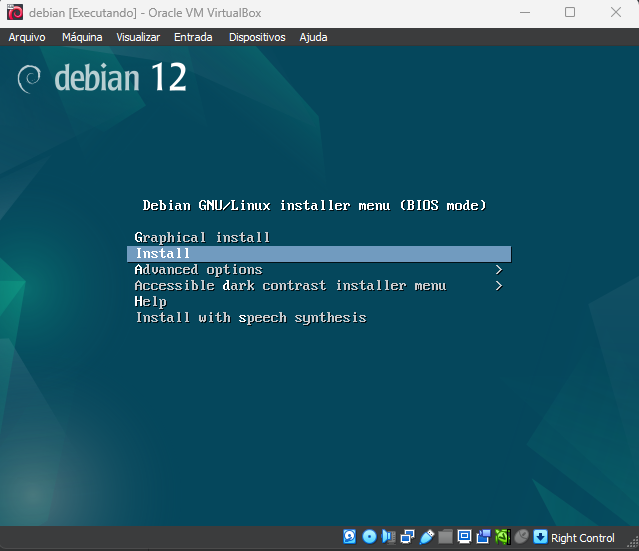
Task: Click the hard disk activity status icon
Action: [349, 537]
